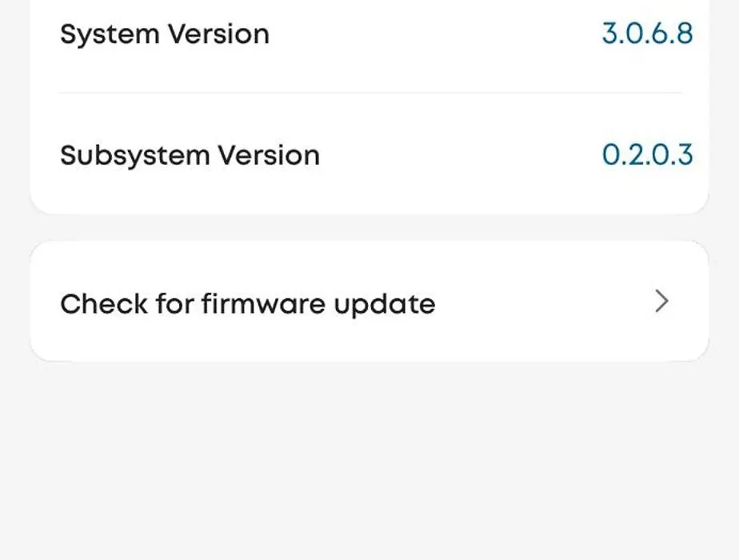Click blank space between Subsystem Version and 0.2.0.3
Viewport: 739px width, 560px height.
[460, 155]
